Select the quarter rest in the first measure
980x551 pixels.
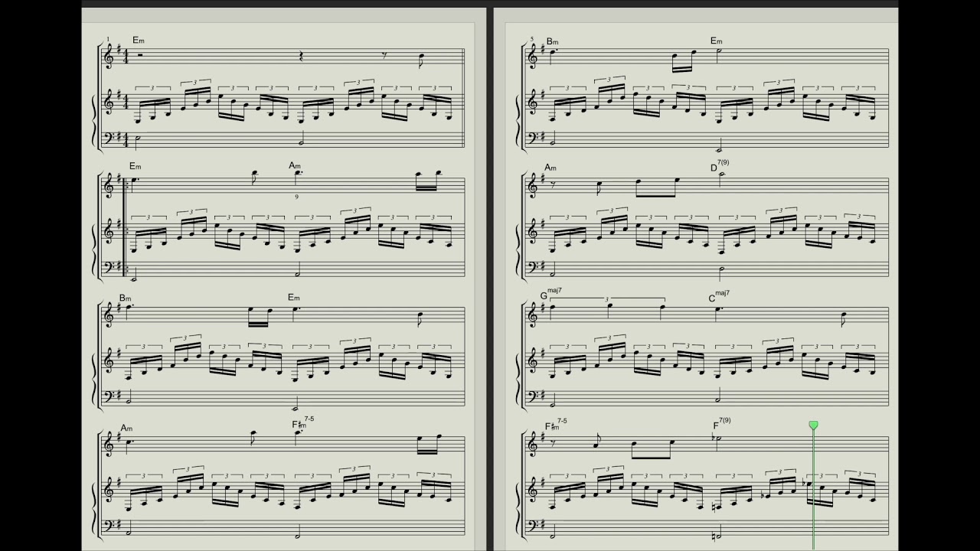(x=301, y=57)
